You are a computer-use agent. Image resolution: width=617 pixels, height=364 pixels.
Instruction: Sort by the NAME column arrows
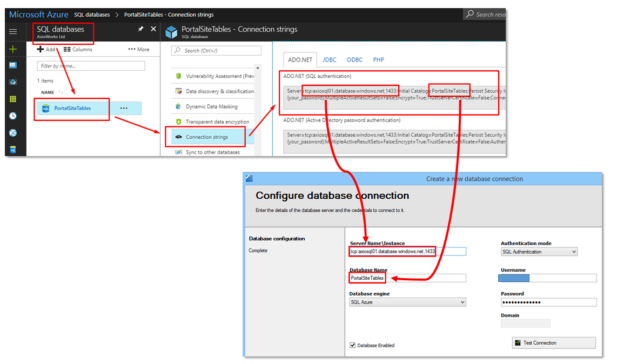[x=61, y=92]
